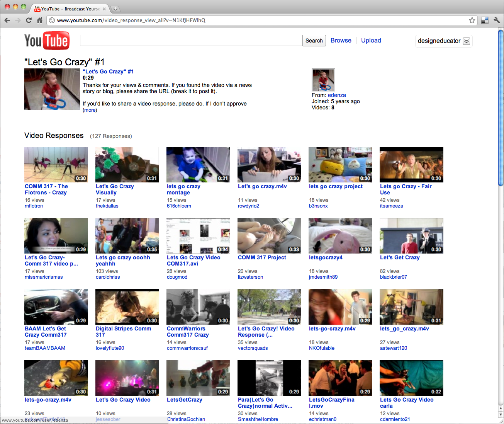Open the wrench settings menu
The width and height of the screenshot is (504, 424).
point(497,20)
